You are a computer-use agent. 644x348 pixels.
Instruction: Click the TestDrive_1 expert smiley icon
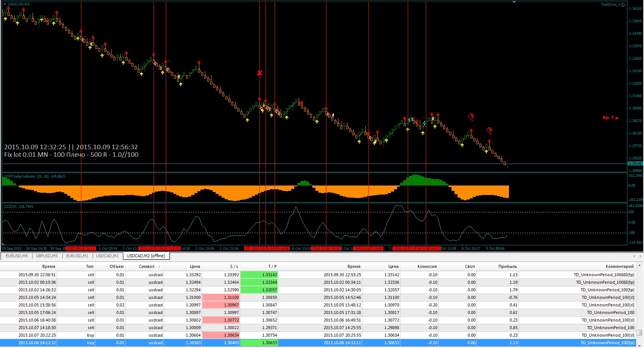tap(623, 5)
